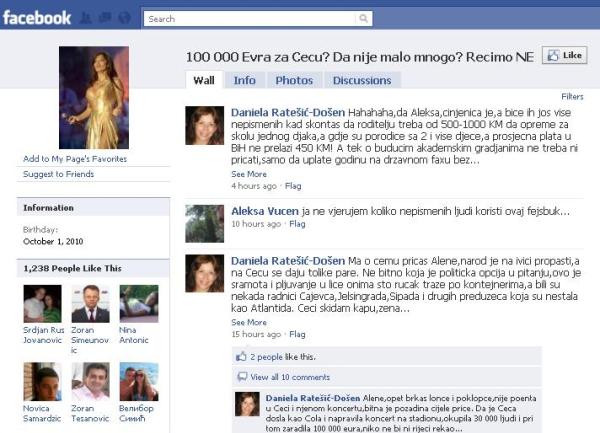Click Suggest to Friends

click(59, 174)
